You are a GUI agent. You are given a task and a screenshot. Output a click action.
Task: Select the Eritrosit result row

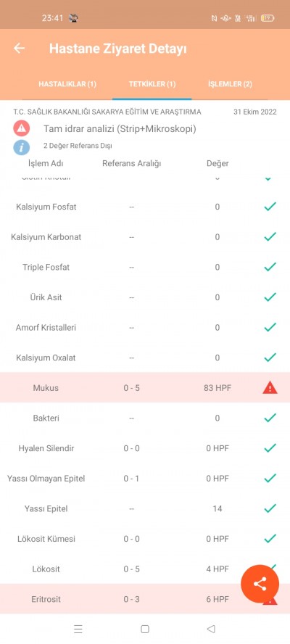(145, 599)
